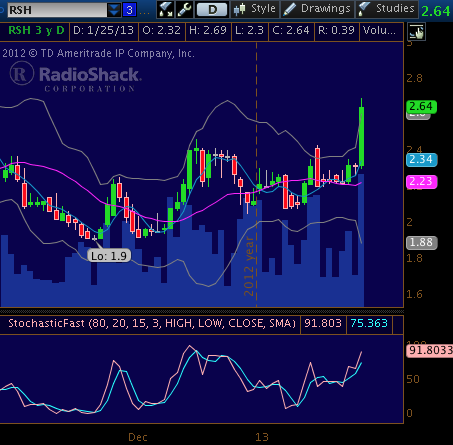
Task: Click the 'L: 2.3' low value
Action: click(249, 31)
